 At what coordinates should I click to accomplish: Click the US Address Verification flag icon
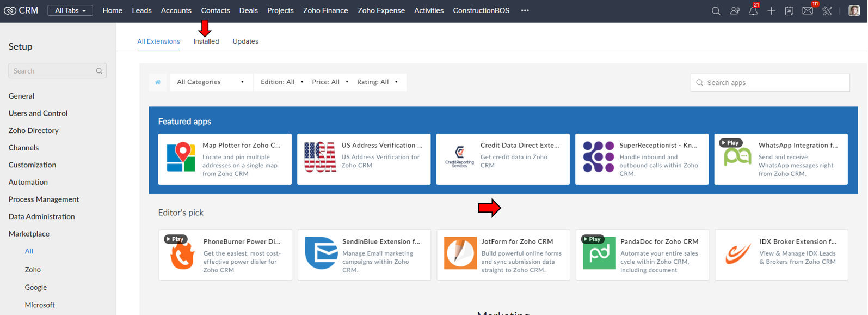tap(320, 157)
